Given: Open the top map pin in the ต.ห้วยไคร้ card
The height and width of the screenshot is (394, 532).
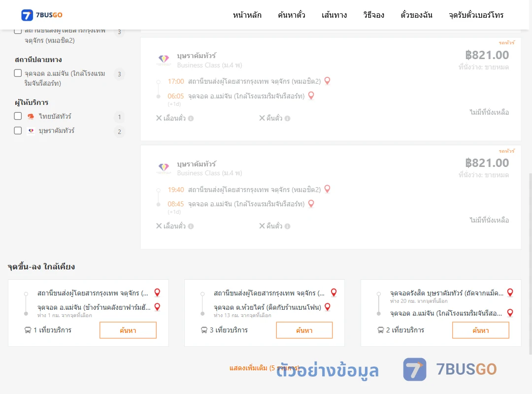Looking at the screenshot, I should pos(334,293).
